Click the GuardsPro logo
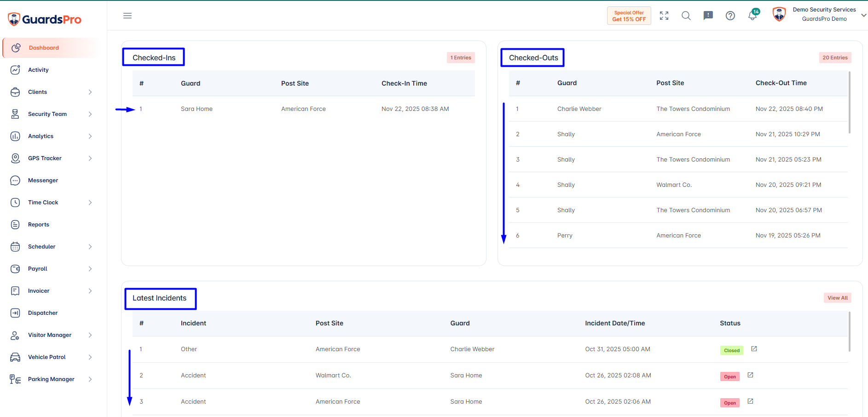This screenshot has height=417, width=868. click(x=45, y=19)
